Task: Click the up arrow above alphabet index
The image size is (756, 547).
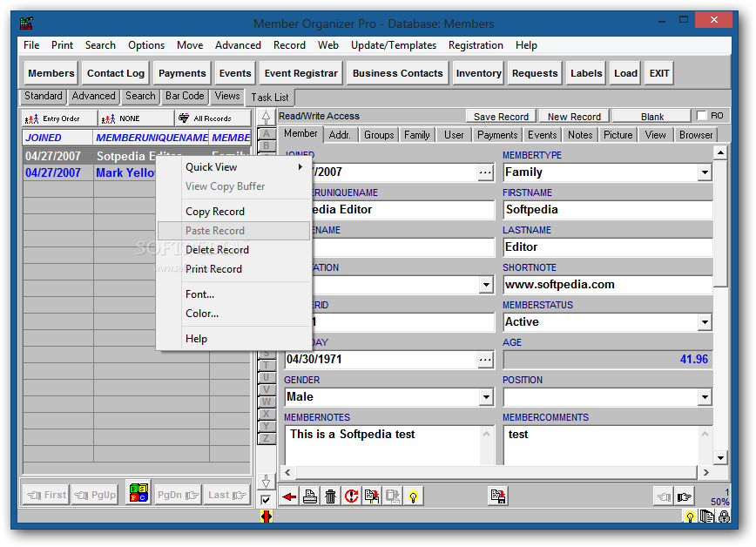Action: (266, 118)
